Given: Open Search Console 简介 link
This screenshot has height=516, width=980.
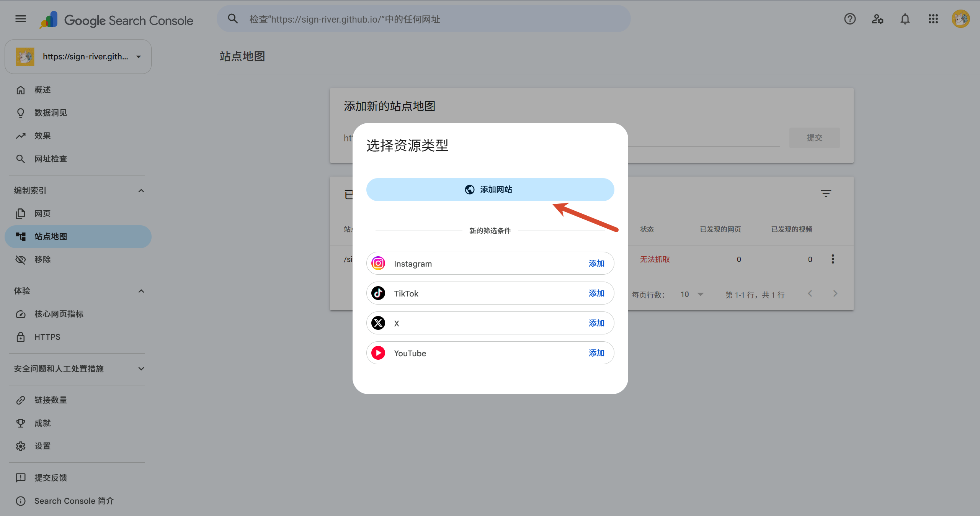Looking at the screenshot, I should 78,501.
